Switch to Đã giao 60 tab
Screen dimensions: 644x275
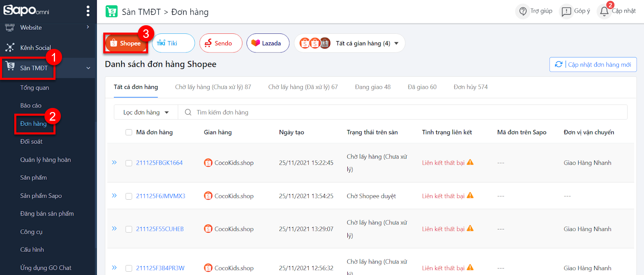coord(422,87)
